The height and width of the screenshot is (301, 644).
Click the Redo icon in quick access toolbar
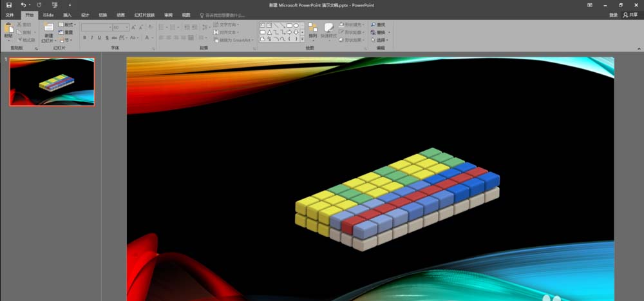39,5
